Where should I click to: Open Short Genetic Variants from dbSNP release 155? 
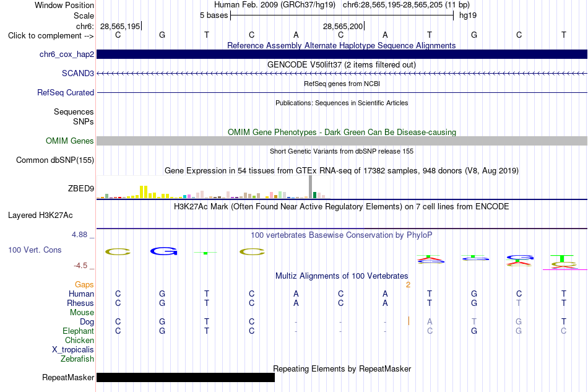342,151
